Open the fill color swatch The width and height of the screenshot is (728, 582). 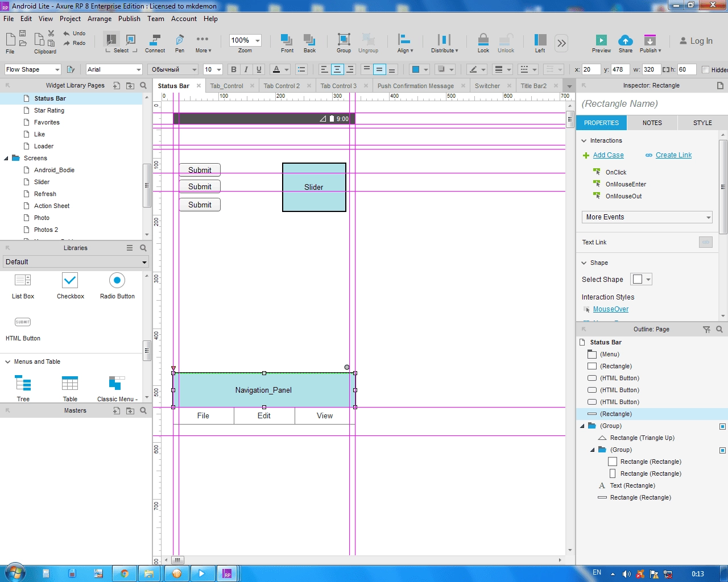(416, 69)
